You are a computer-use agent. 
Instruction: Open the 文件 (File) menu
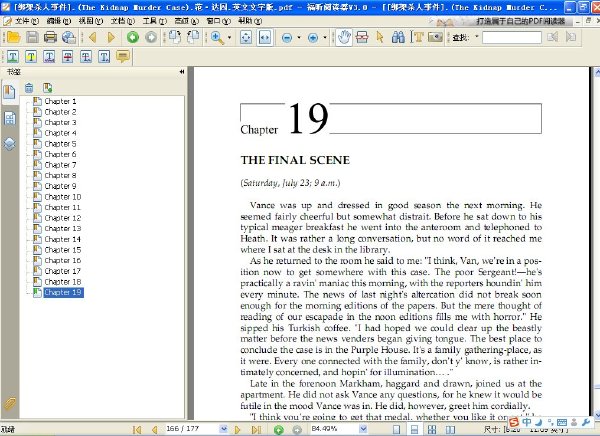pyautogui.click(x=26, y=21)
